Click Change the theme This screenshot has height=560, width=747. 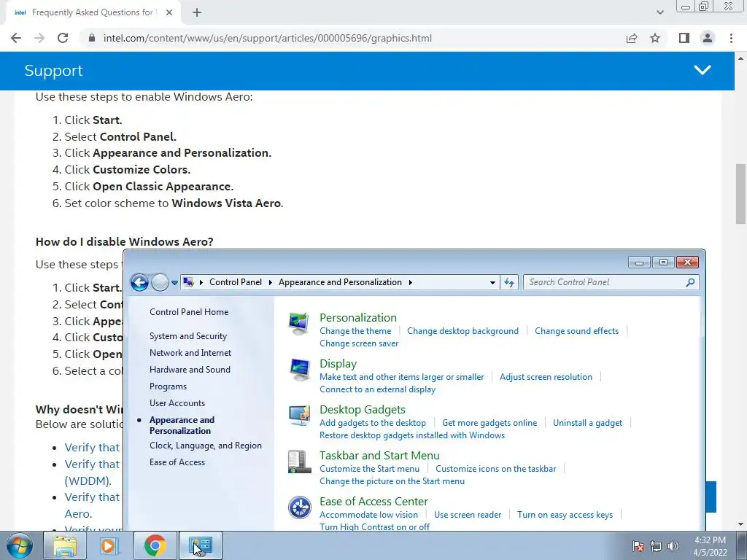[355, 331]
